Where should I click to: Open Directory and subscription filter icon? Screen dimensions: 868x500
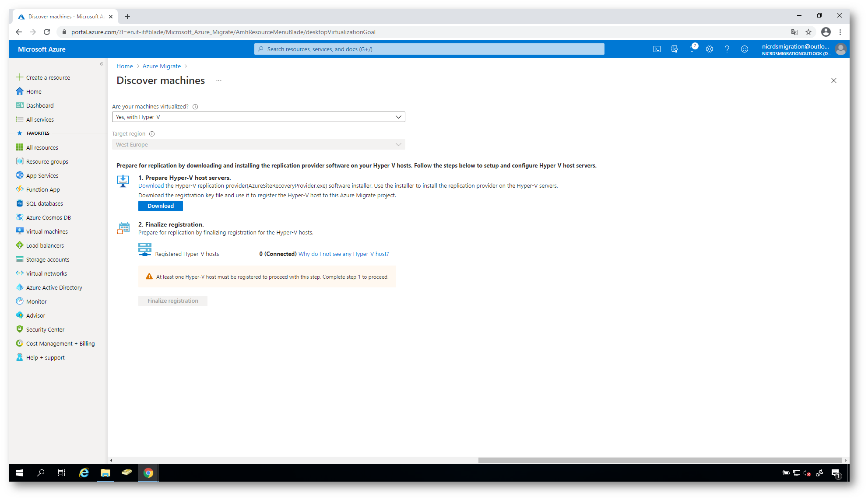pyautogui.click(x=675, y=49)
